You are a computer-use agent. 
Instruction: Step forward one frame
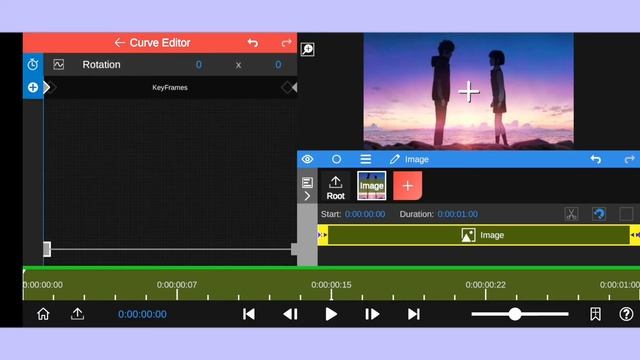point(372,314)
